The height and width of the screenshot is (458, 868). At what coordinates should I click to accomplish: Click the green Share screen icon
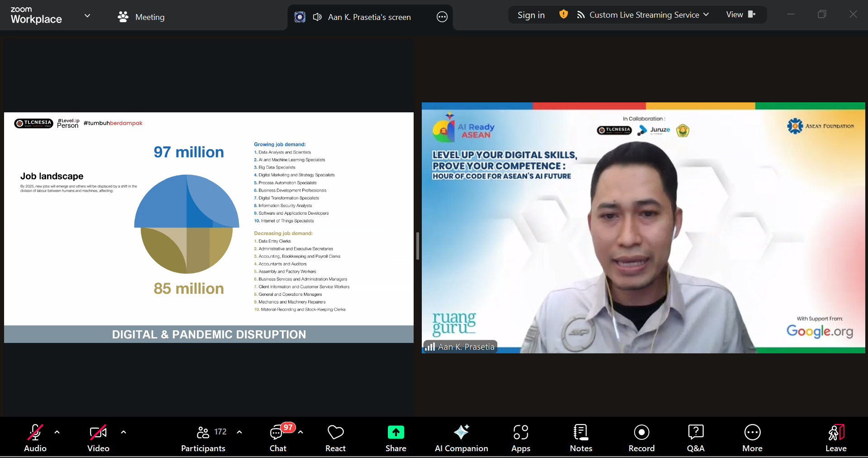396,433
